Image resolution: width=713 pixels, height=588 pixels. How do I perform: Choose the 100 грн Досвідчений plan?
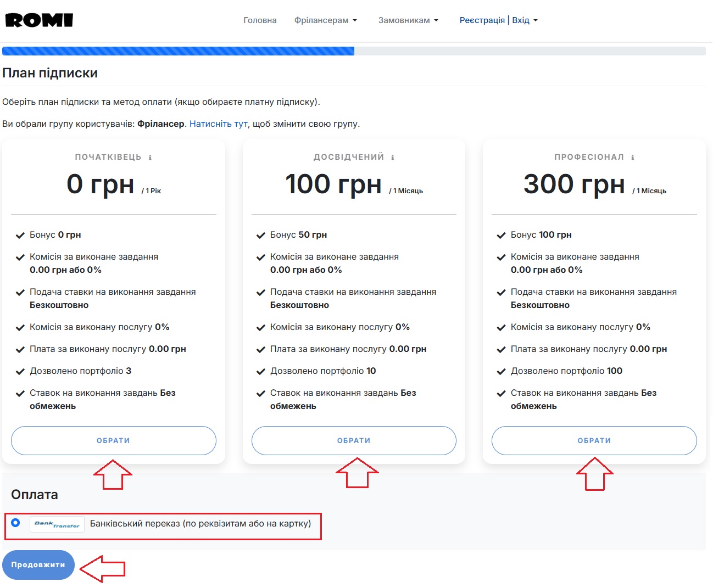[x=354, y=440]
